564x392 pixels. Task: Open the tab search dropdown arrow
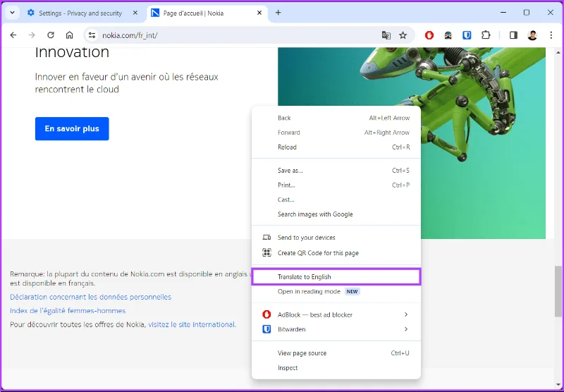[x=12, y=13]
